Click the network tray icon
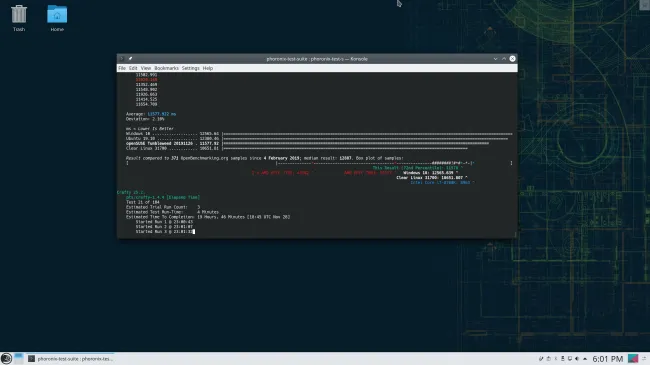The width and height of the screenshot is (650, 365). tap(563, 359)
